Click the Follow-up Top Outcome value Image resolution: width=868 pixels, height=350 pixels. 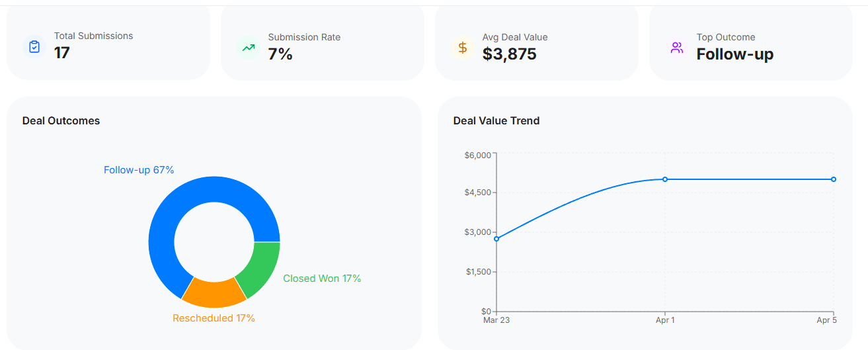pyautogui.click(x=734, y=54)
